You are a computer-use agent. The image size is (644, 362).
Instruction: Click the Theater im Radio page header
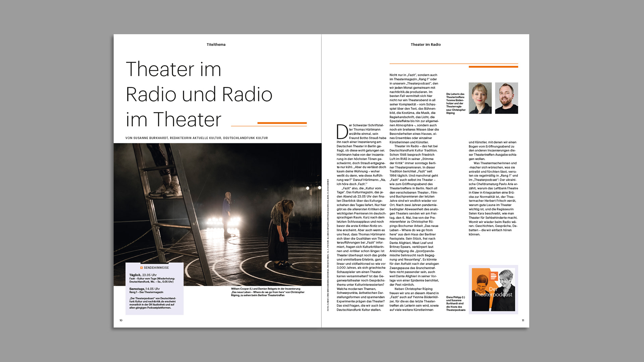tap(426, 45)
